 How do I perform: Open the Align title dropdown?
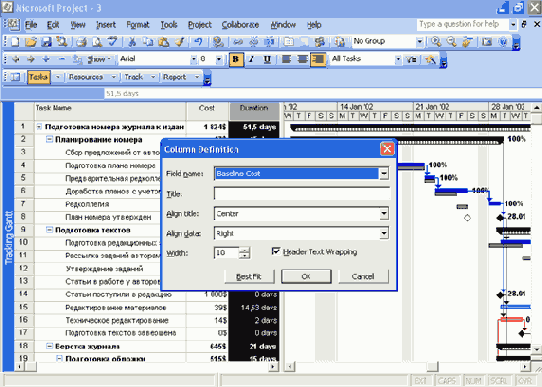tap(384, 214)
